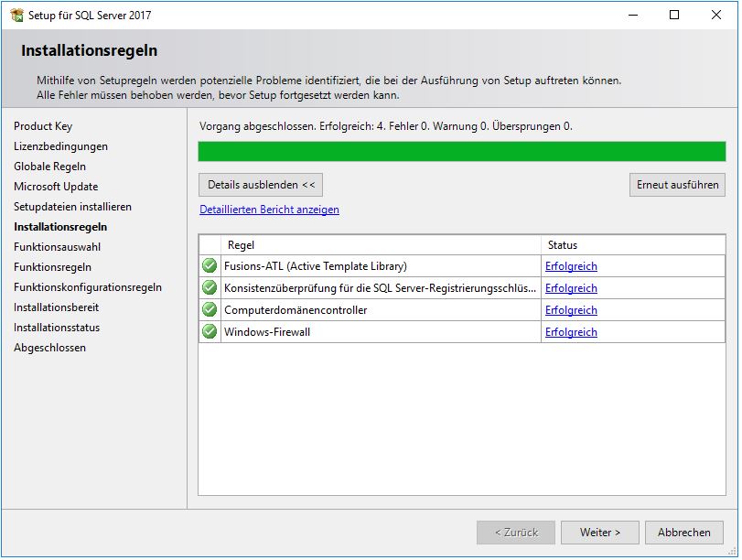The image size is (742, 560).
Task: Click the checkmark icon for Konsistenzüberprüfung rule
Action: tap(210, 288)
